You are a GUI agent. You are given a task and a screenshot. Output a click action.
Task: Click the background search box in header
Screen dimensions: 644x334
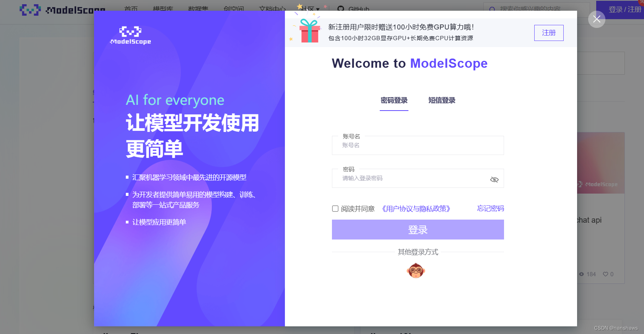[x=537, y=10]
